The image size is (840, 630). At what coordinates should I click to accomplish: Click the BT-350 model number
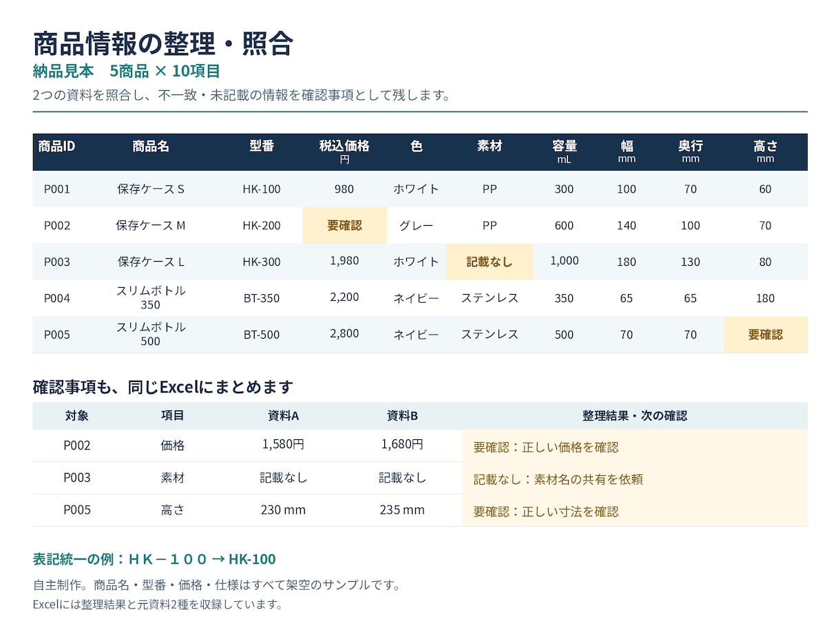(262, 299)
